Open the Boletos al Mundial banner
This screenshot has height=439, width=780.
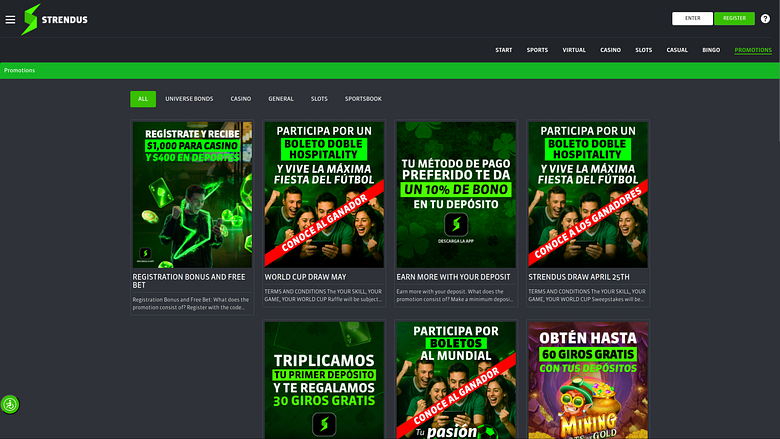(x=456, y=380)
